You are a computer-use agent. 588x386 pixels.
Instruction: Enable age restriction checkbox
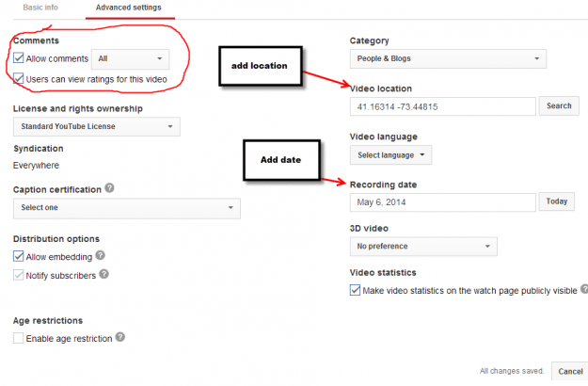click(18, 338)
